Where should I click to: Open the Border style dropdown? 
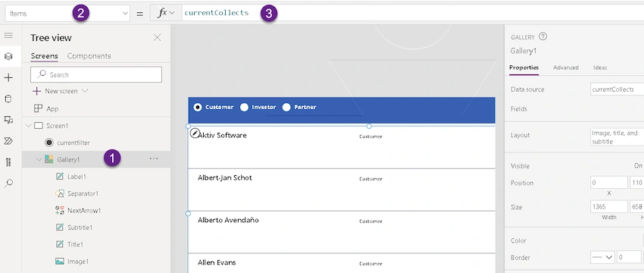coord(602,257)
